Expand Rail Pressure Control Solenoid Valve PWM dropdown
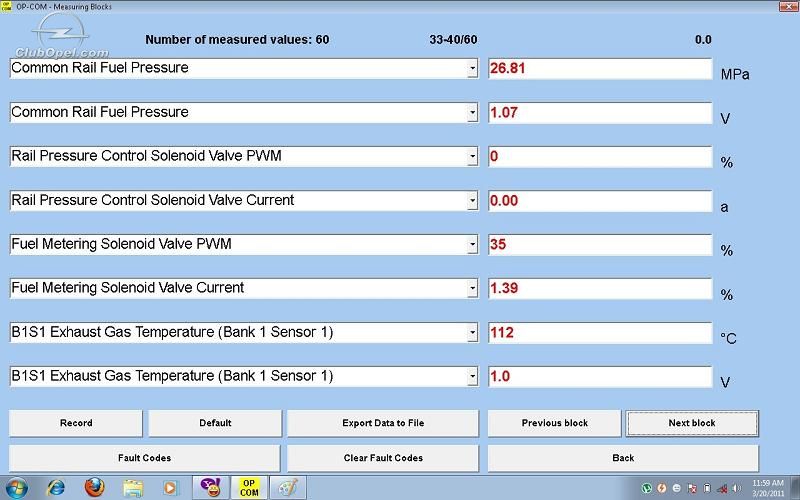800x500 pixels. pyautogui.click(x=472, y=156)
